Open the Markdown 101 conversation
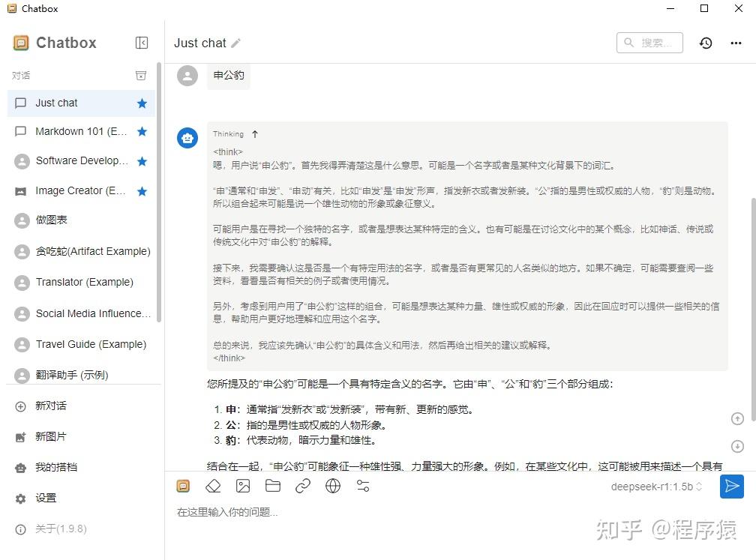This screenshot has width=756, height=560. [x=81, y=132]
